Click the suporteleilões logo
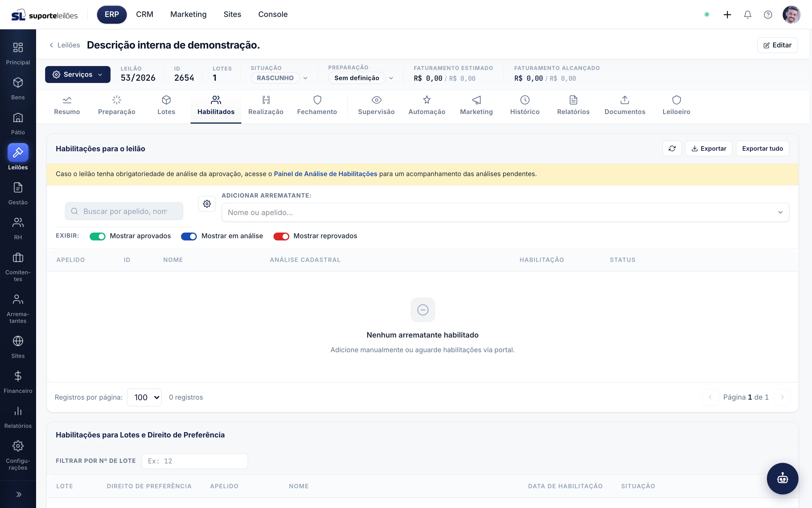The height and width of the screenshot is (508, 812). pos(44,15)
